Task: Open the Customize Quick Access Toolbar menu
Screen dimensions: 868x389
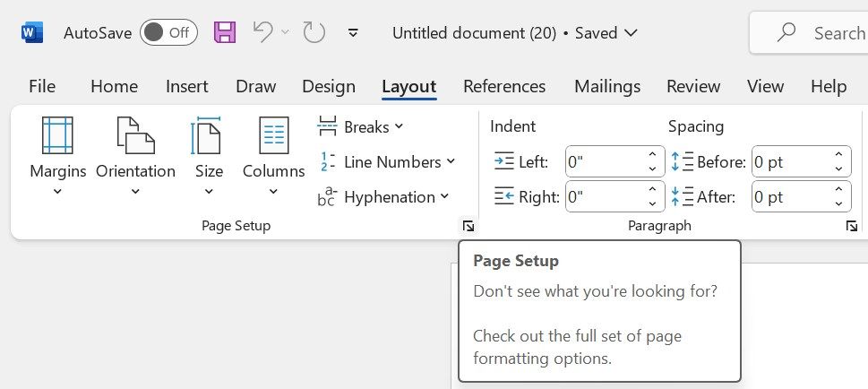Action: click(353, 33)
